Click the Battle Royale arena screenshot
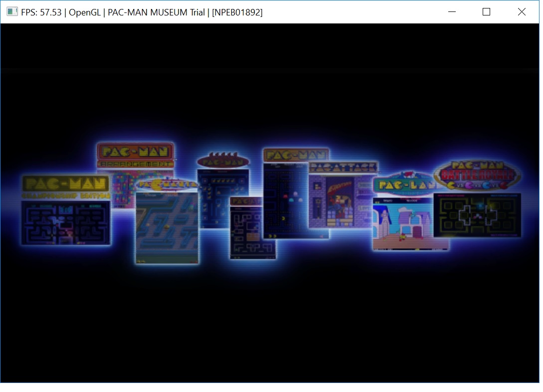Screen dimensions: 543x392 click(x=477, y=215)
